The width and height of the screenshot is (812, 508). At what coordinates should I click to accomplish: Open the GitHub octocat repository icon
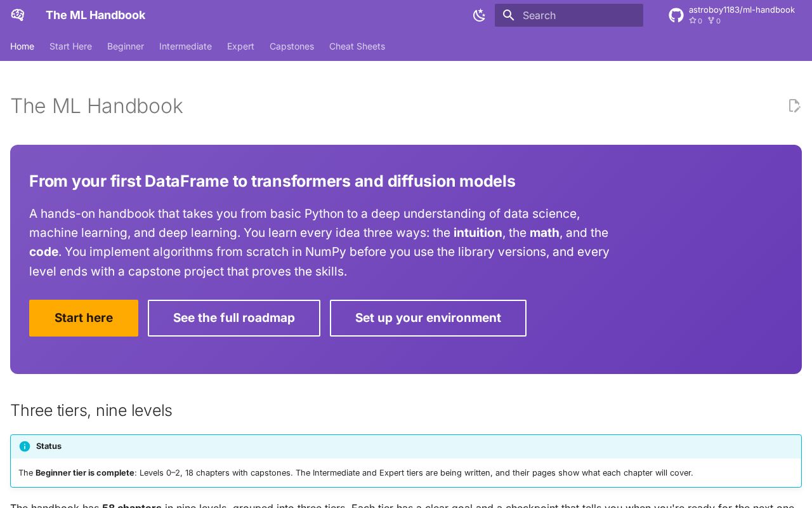(x=676, y=15)
